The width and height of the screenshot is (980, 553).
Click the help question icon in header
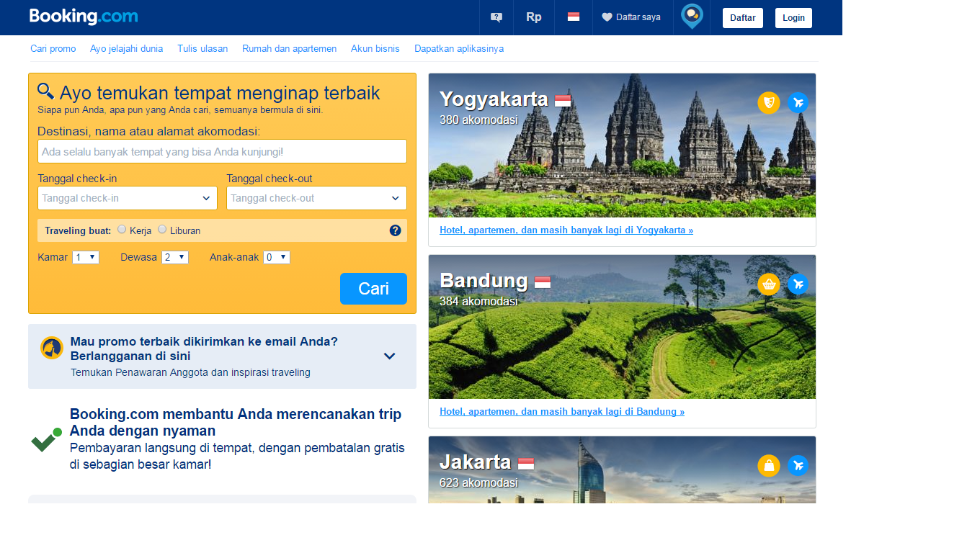[x=496, y=17]
